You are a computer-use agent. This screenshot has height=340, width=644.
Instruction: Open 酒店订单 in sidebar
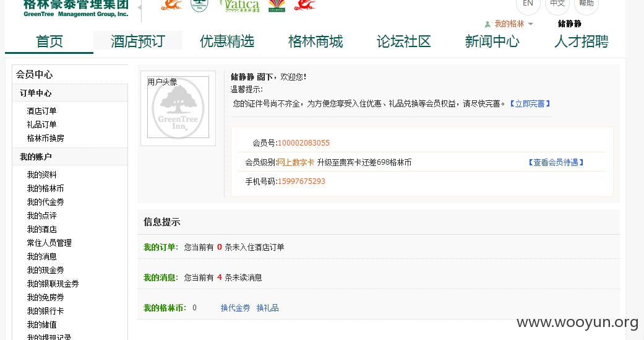[x=41, y=111]
